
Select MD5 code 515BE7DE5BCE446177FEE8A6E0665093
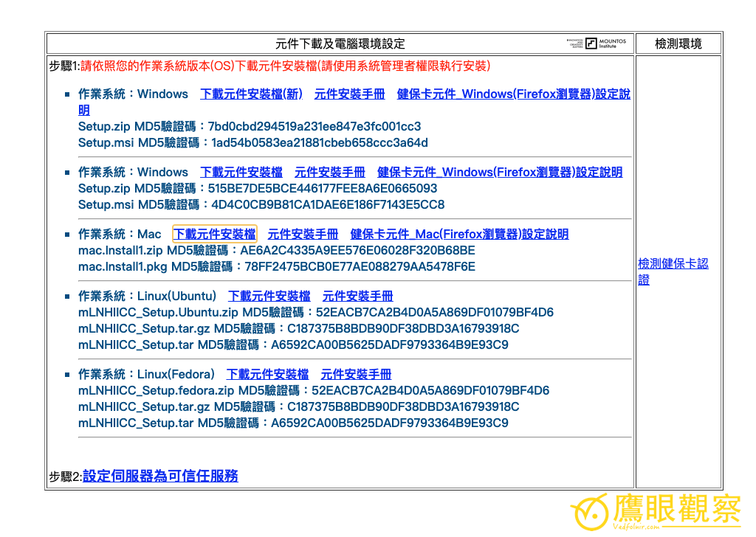323,188
